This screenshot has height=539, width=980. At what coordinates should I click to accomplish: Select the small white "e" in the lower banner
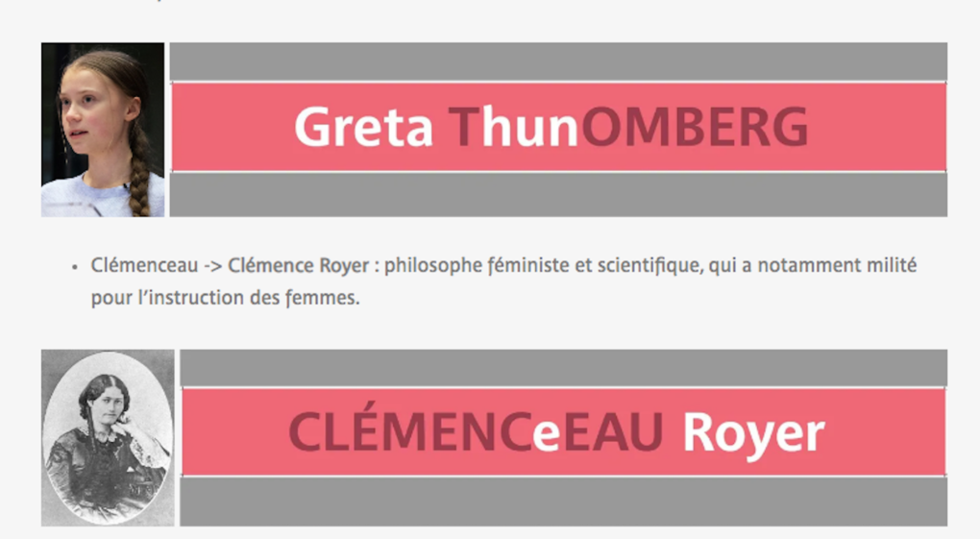pos(546,435)
